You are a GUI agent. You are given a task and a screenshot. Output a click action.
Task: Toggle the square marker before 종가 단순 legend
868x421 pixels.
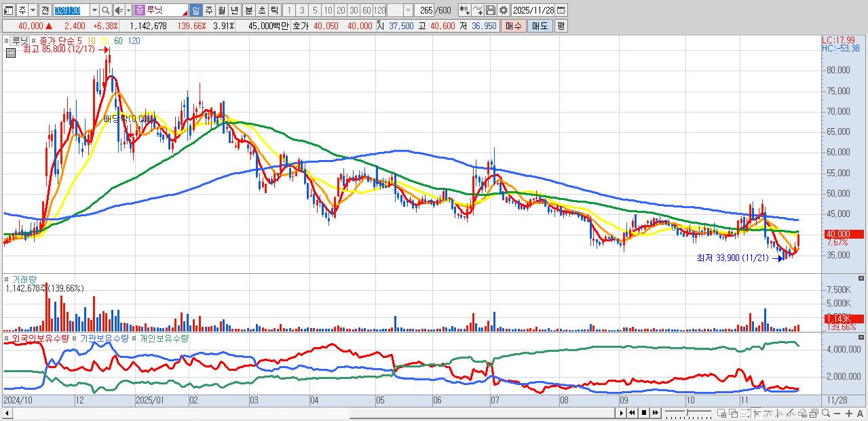35,41
